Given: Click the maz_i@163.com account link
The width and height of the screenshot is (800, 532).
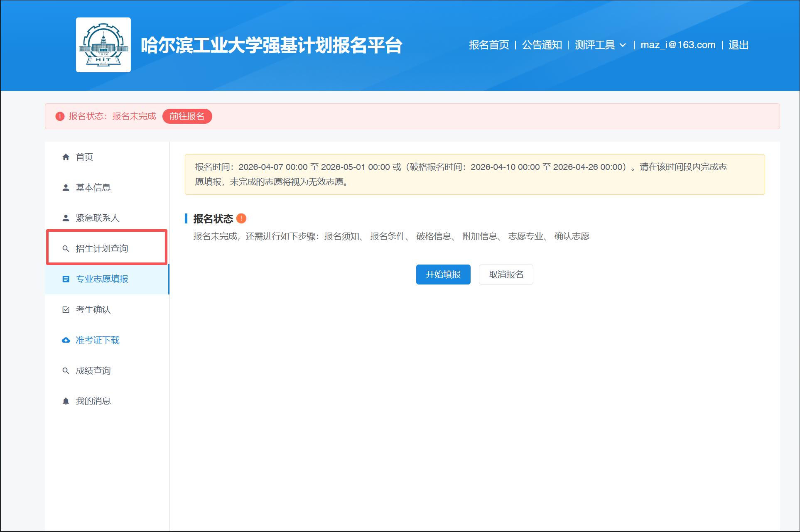Looking at the screenshot, I should (x=678, y=45).
